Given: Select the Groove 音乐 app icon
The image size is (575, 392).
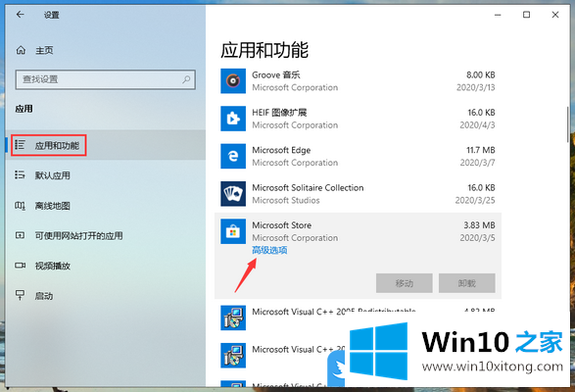Looking at the screenshot, I should (x=233, y=80).
